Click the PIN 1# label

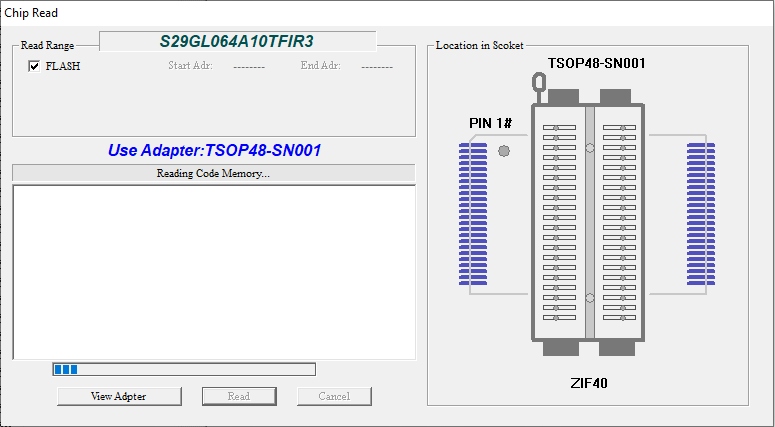[490, 123]
